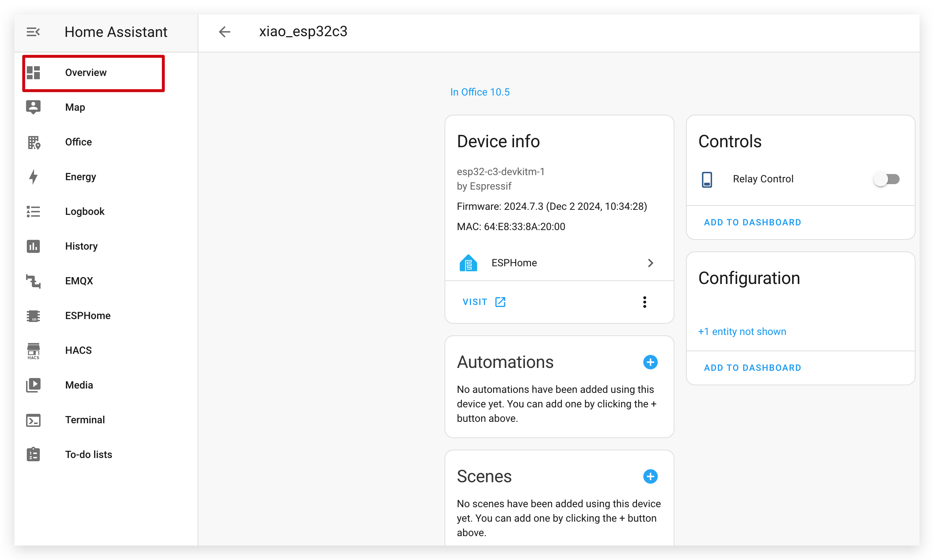This screenshot has width=934, height=560.
Task: Click the Device info card heading
Action: click(x=498, y=141)
